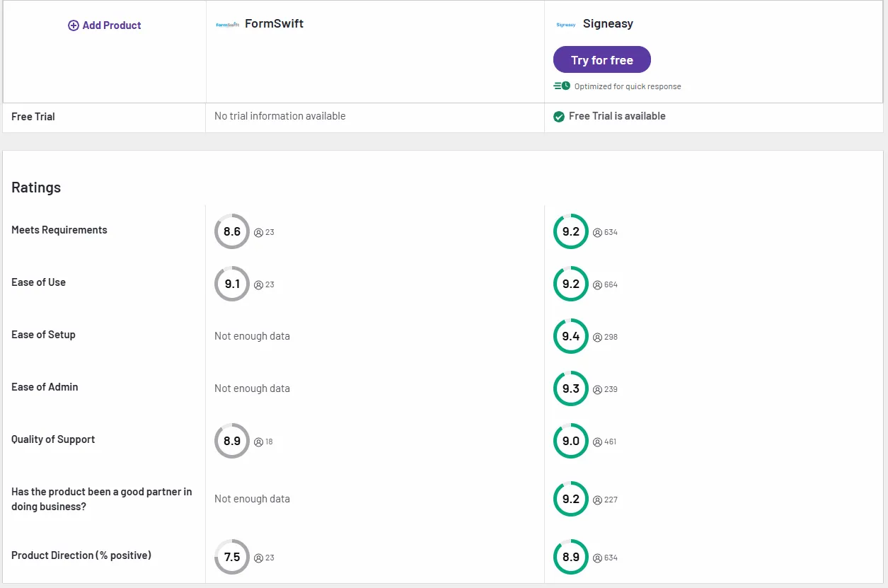Click the Ease of Setup row label
Screen dimensions: 888x588
click(43, 335)
